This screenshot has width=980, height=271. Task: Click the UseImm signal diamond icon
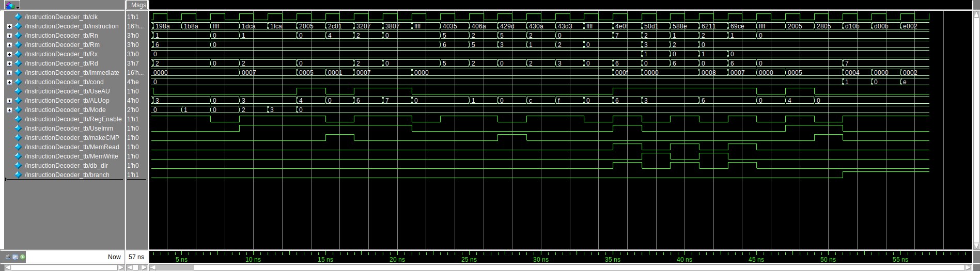click(19, 129)
